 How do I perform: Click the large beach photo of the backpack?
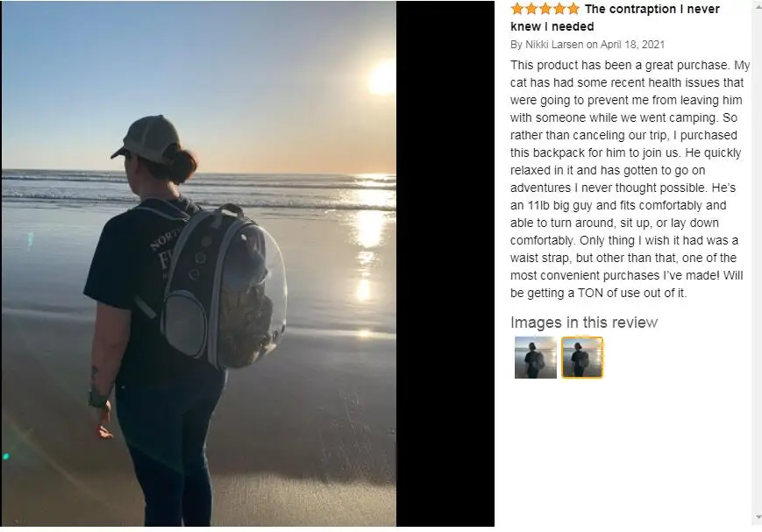coord(199,263)
